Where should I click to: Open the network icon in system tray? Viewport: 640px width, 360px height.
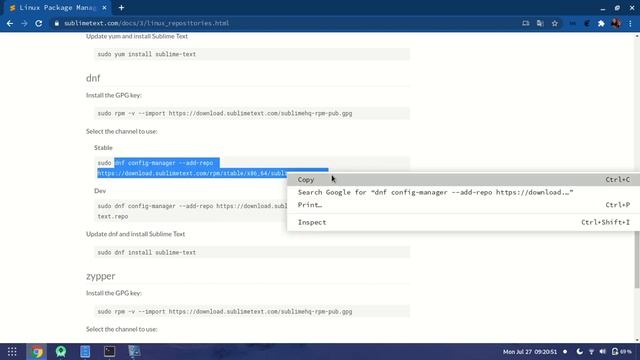(x=591, y=352)
